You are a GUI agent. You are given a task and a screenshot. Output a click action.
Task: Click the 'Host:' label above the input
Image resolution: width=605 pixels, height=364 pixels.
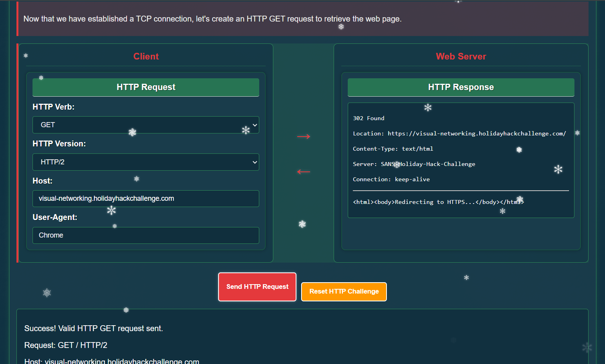point(43,181)
